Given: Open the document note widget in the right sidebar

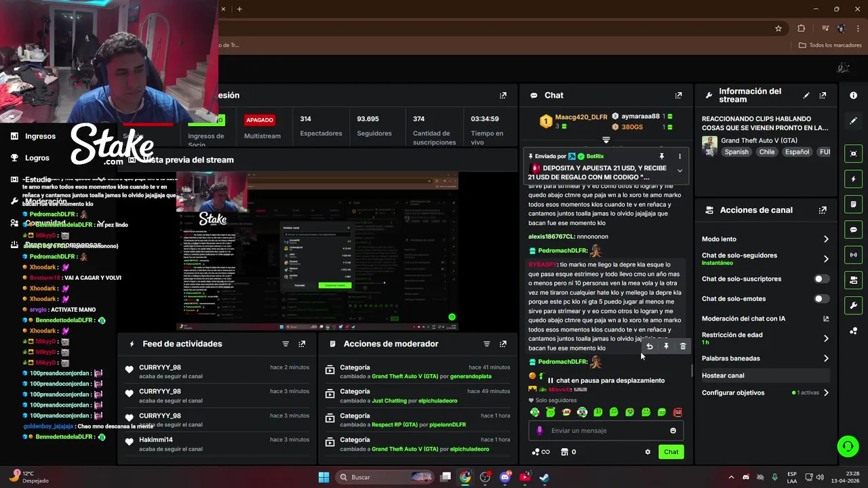Looking at the screenshot, I should coord(853,204).
